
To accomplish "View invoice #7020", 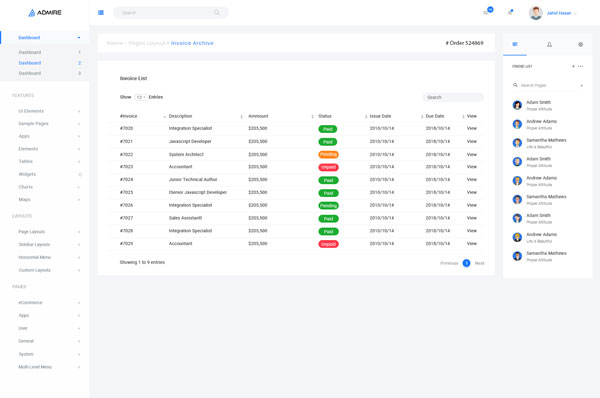I will point(472,129).
